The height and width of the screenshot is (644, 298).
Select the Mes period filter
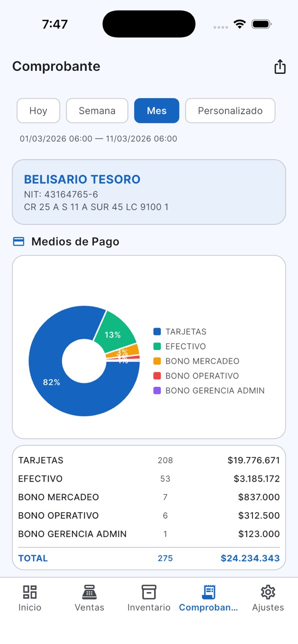click(156, 111)
